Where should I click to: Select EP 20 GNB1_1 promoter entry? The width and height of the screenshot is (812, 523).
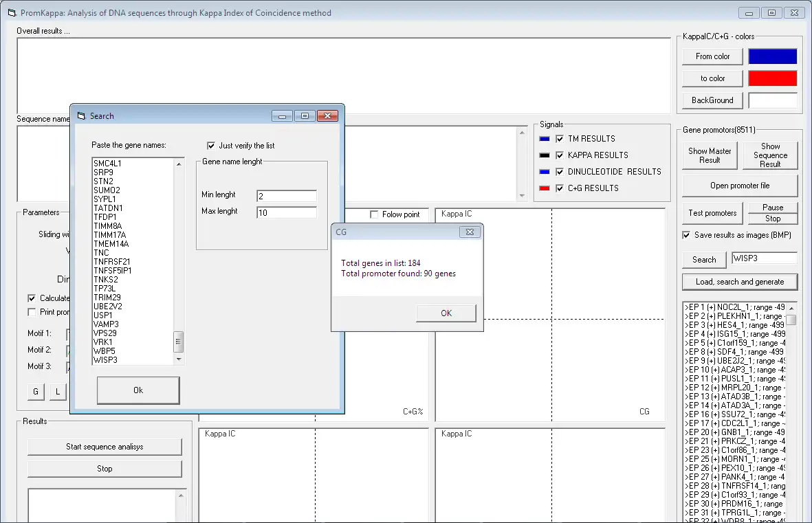735,432
